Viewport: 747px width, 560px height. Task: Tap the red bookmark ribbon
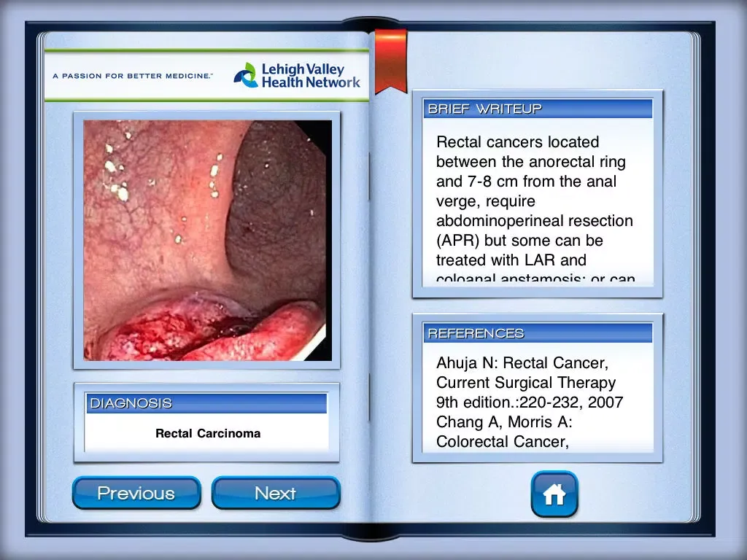click(x=391, y=61)
